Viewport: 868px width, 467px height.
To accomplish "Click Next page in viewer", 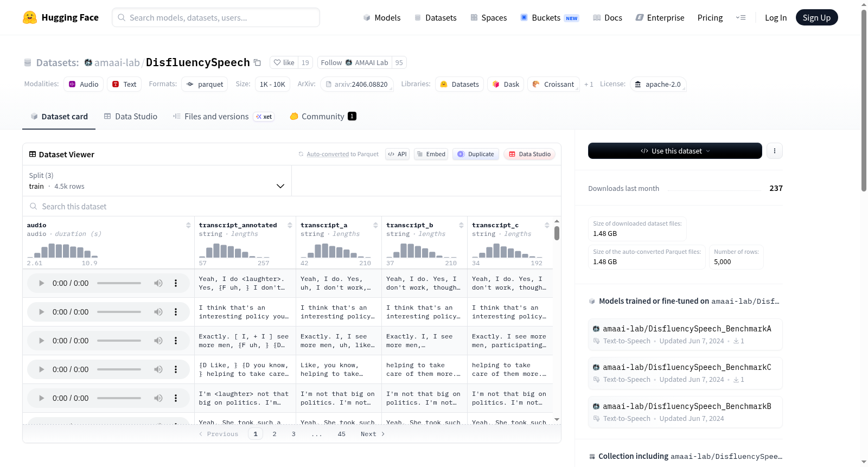I will [x=373, y=434].
